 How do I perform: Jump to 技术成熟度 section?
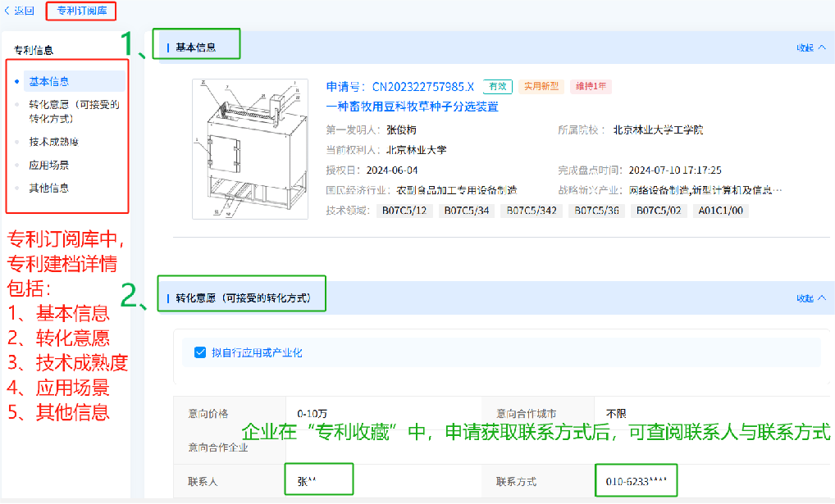point(53,142)
